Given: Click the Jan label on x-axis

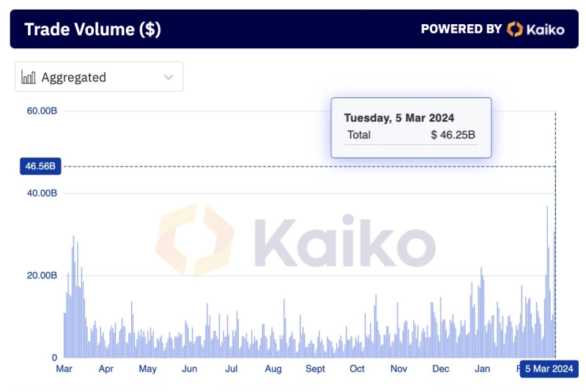Looking at the screenshot, I should tap(483, 369).
